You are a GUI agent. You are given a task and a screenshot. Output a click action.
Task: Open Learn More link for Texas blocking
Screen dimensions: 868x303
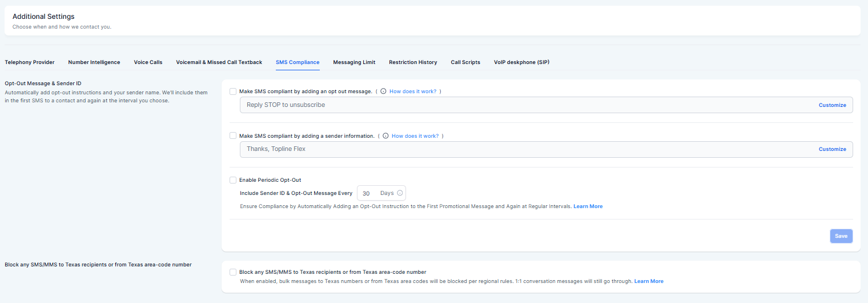pos(649,281)
